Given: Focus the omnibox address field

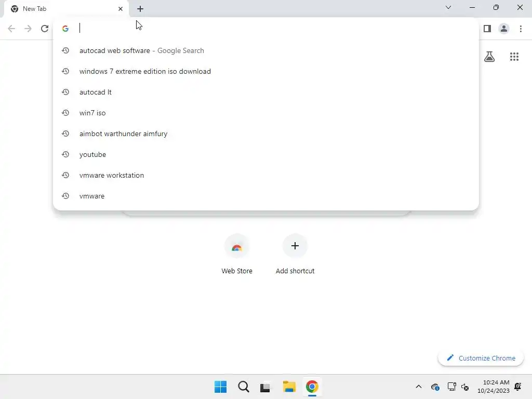Looking at the screenshot, I should [266, 28].
